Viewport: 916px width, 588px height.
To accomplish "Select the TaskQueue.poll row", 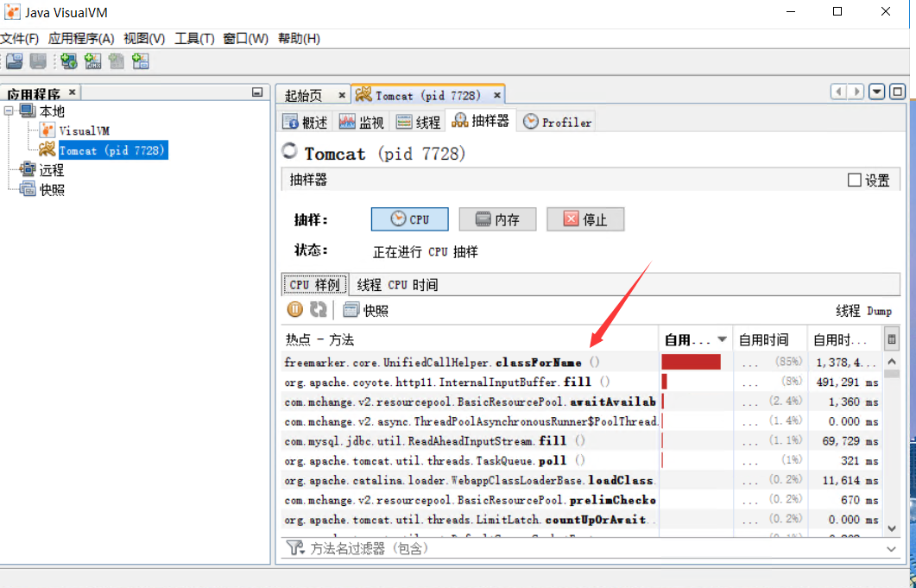I will pos(582,460).
